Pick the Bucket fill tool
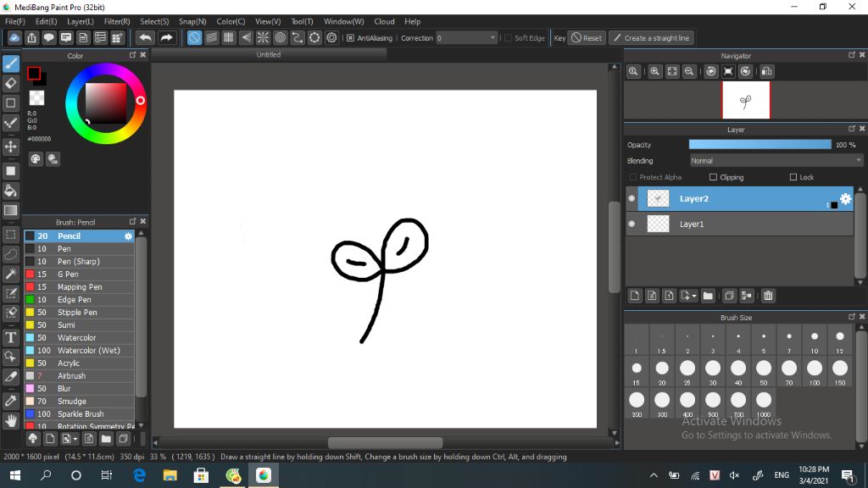The image size is (868, 488). pyautogui.click(x=10, y=191)
